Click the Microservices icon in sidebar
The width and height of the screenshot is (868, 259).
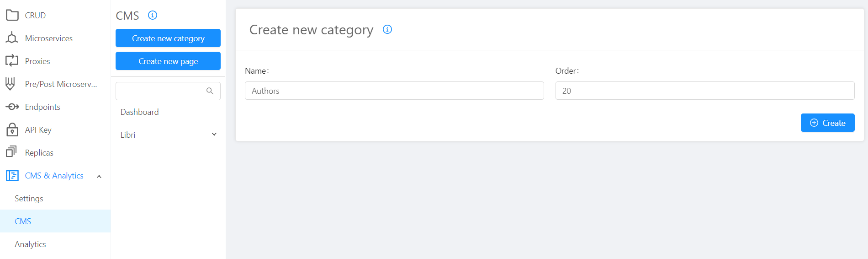point(12,38)
